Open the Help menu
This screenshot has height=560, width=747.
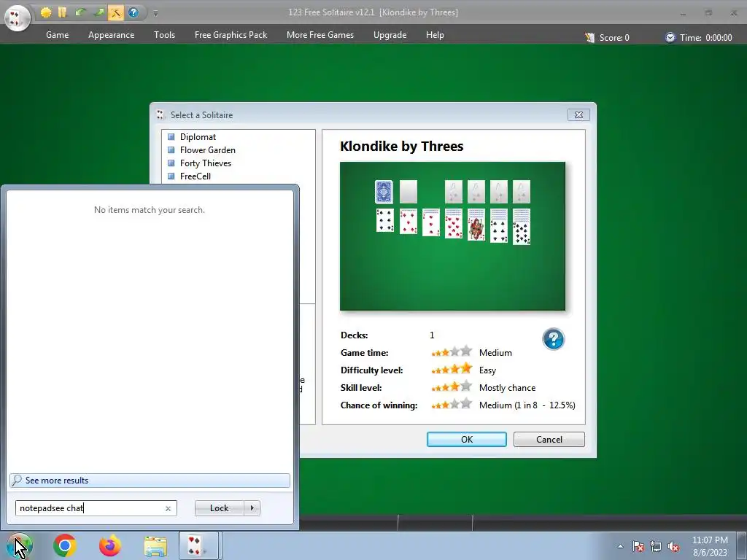click(435, 35)
